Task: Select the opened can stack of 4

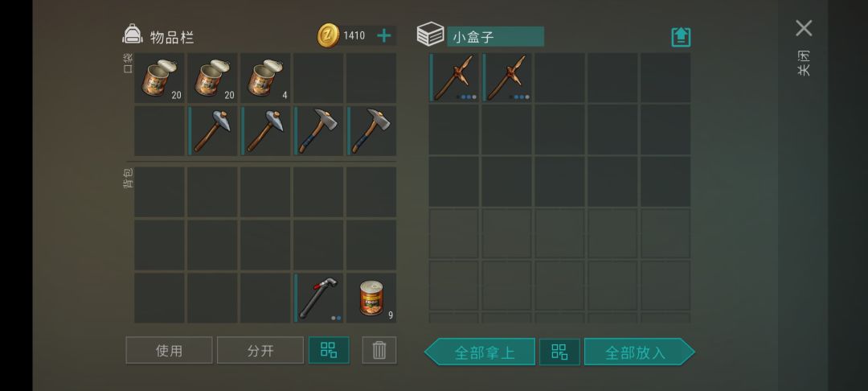Action: 265,77
